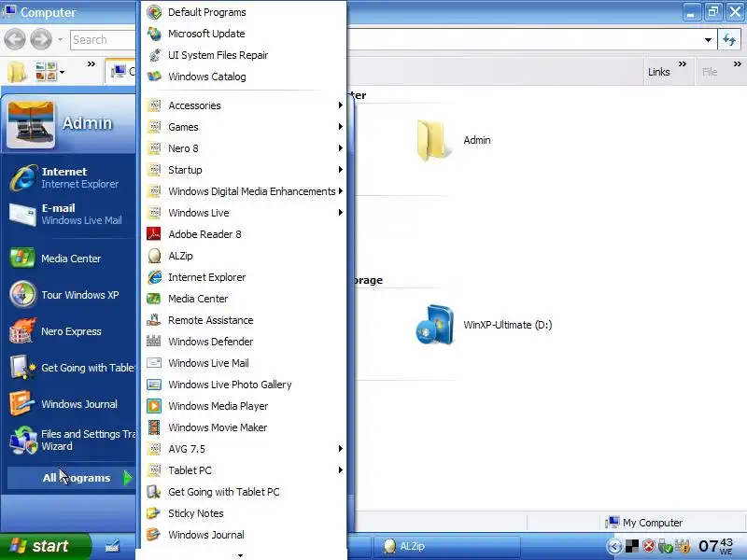
Task: Click the Forward navigation button
Action: tap(41, 39)
